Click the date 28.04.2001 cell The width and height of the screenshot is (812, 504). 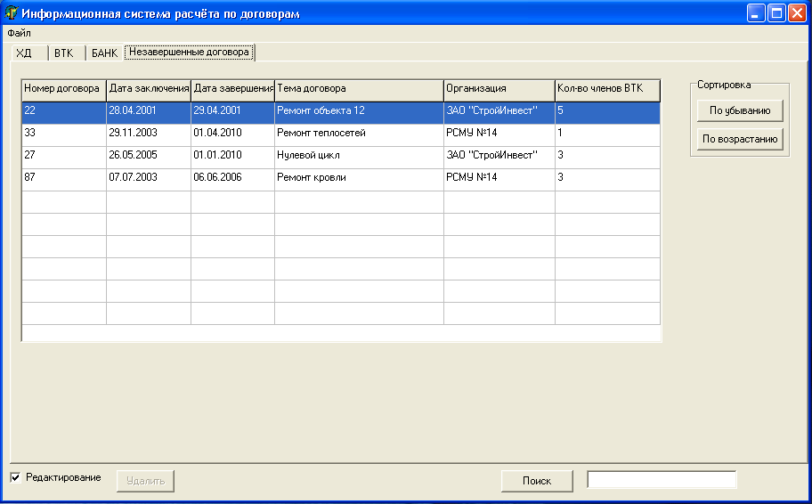point(149,112)
